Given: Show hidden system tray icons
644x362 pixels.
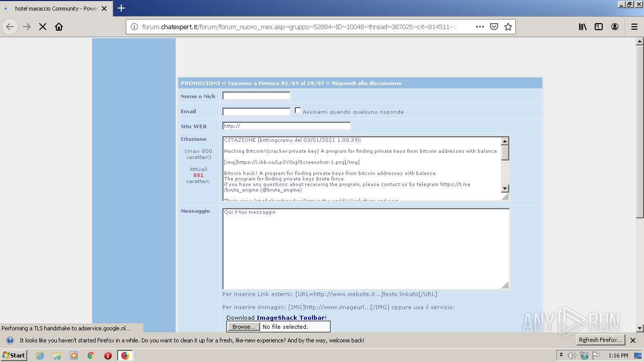Looking at the screenshot, I should [x=561, y=355].
